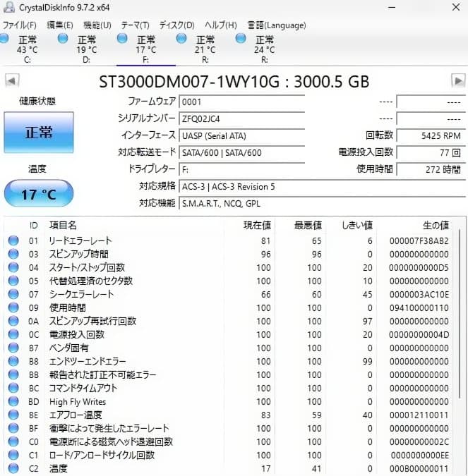Viewport: 468px width, 476px height.
Task: Open the 言語(Language) menu
Action: pos(277,25)
